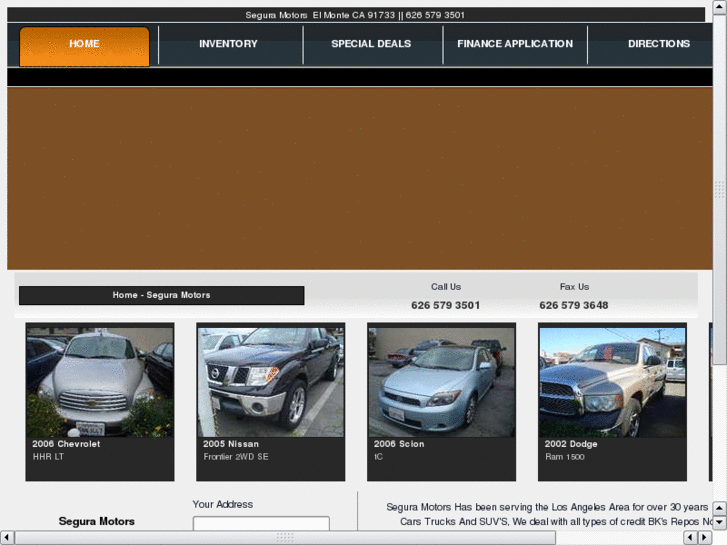Click the Call Us number 626 579 3501
The height and width of the screenshot is (545, 727).
click(x=445, y=305)
